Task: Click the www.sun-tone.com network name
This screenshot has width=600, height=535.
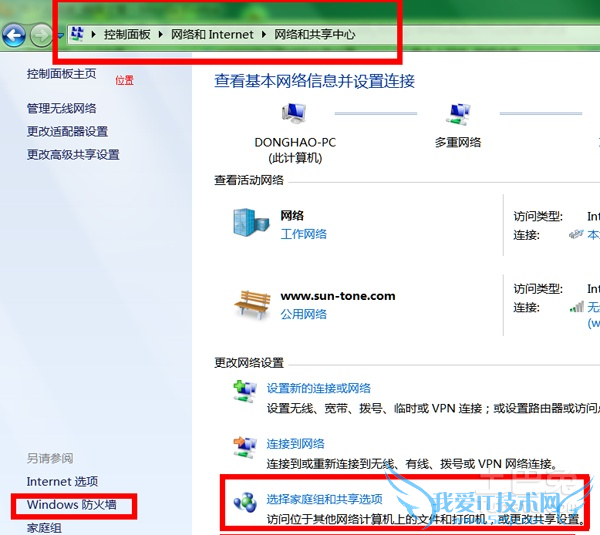Action: pos(338,296)
